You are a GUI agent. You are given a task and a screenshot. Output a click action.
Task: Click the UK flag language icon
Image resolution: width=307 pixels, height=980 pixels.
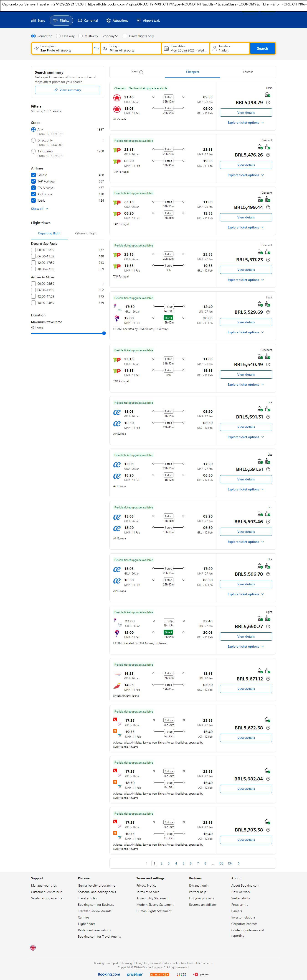click(x=33, y=948)
